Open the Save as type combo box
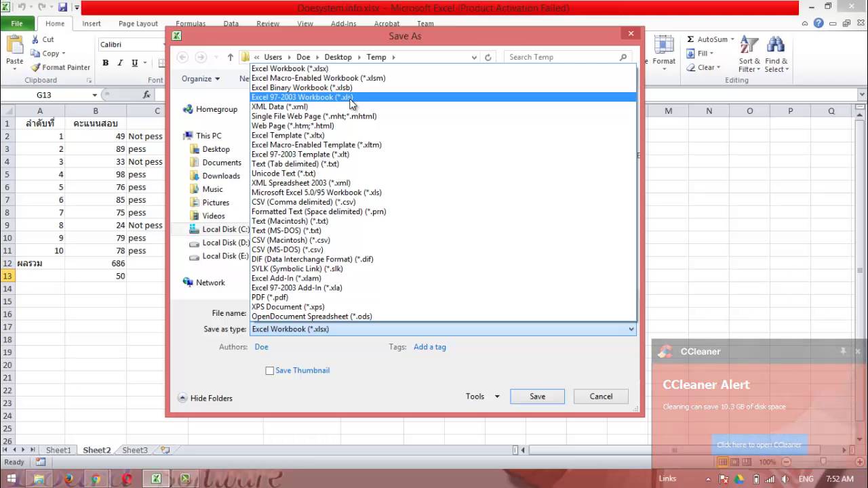The image size is (868, 488). pos(443,329)
